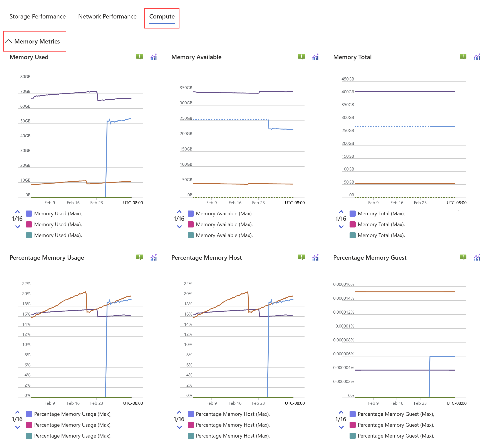Open metrics explorer icon for Memory Total
494x448 pixels.
pyautogui.click(x=477, y=57)
